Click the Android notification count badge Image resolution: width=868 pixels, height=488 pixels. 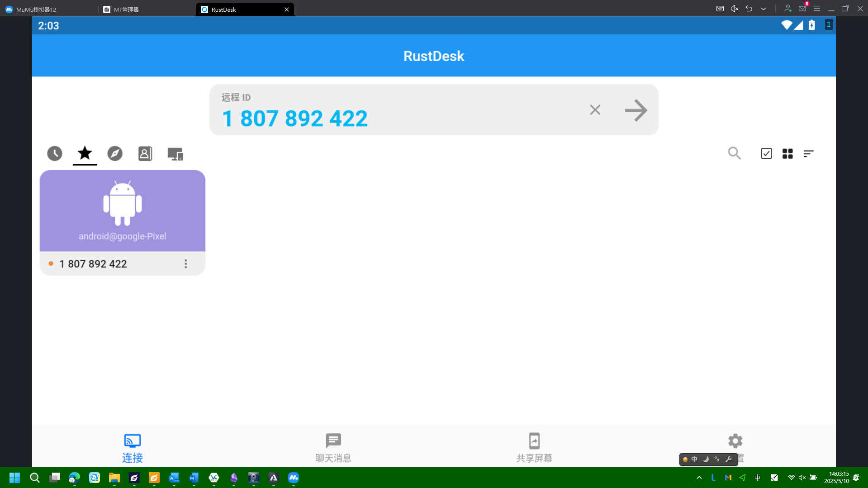tap(829, 25)
